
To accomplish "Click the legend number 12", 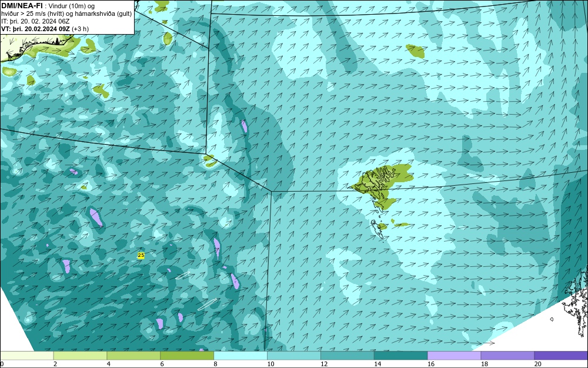I will [x=324, y=364].
